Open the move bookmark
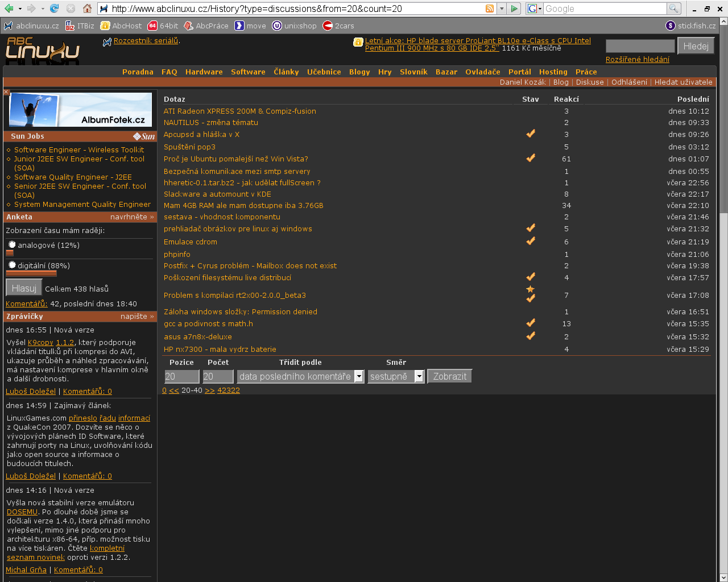The image size is (728, 582). (250, 26)
